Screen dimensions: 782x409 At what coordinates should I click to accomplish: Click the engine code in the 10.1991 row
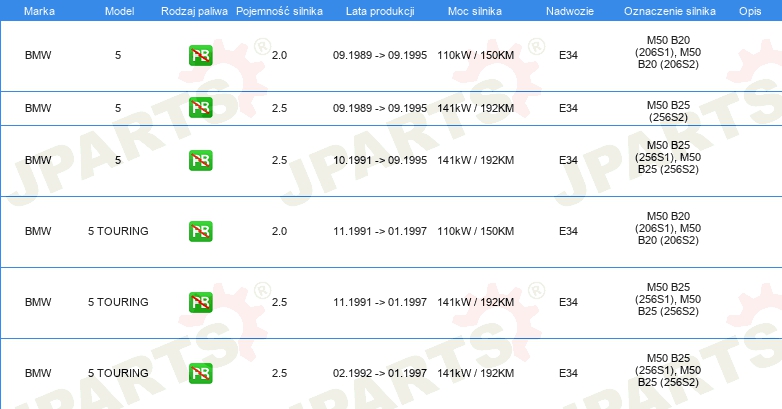tap(668, 157)
